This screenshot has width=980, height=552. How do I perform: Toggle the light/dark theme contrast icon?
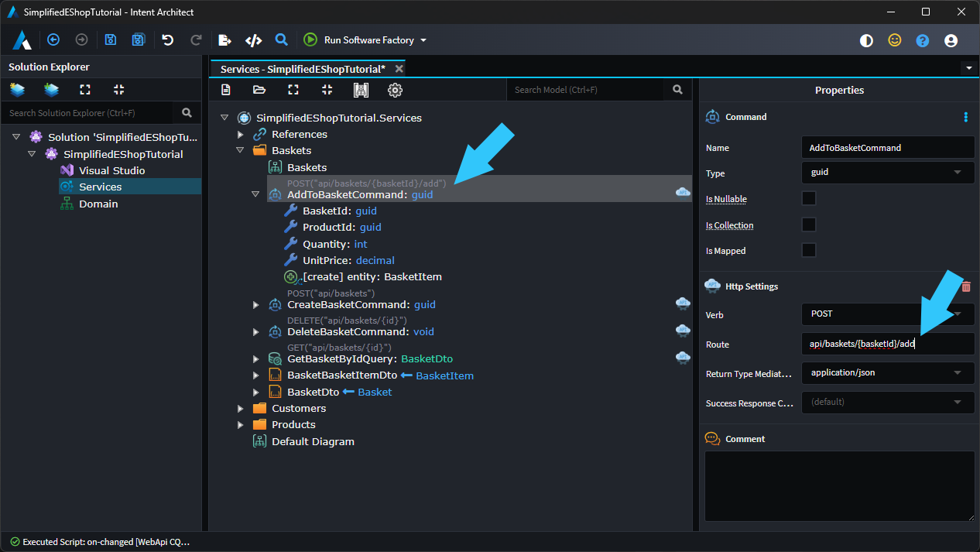[x=866, y=40]
